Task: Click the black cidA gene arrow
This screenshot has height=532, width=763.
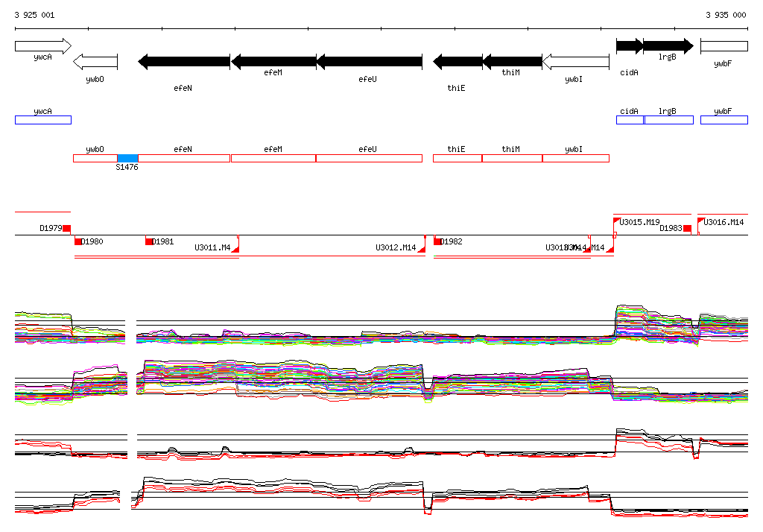Action: tap(630, 46)
